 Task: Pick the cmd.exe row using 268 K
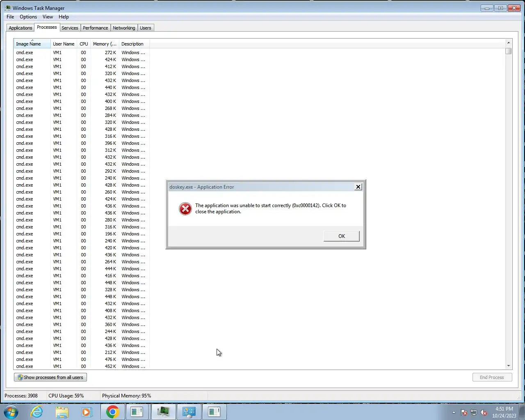pos(82,108)
